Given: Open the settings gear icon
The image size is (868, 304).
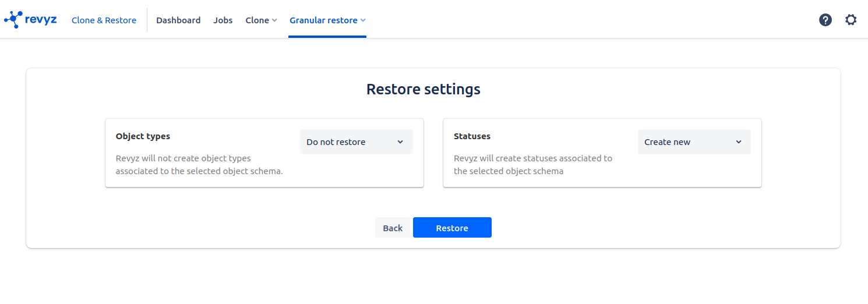Looking at the screenshot, I should tap(851, 20).
